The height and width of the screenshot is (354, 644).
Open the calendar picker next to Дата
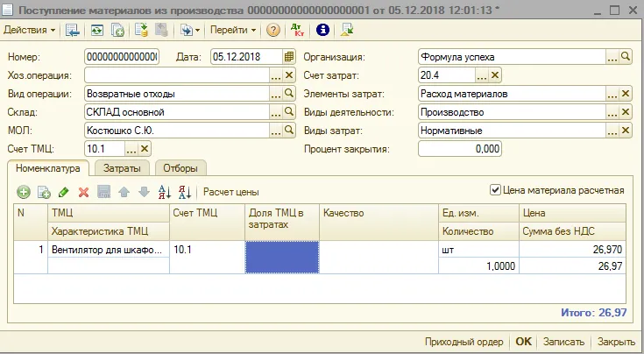click(x=289, y=57)
